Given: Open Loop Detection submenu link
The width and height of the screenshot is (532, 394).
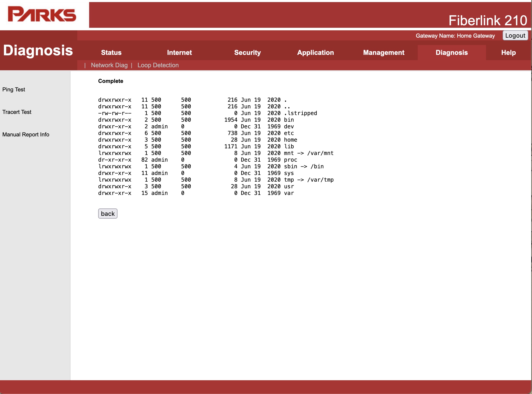Looking at the screenshot, I should (x=158, y=65).
